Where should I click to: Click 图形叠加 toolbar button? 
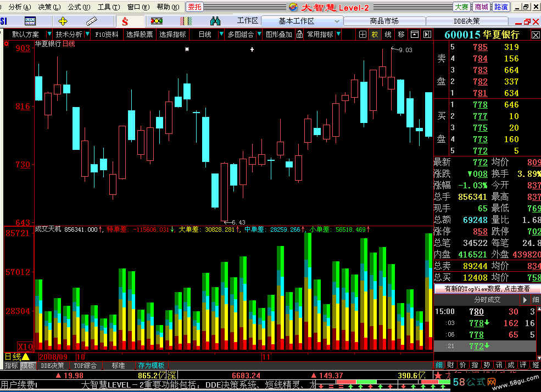tap(279, 34)
